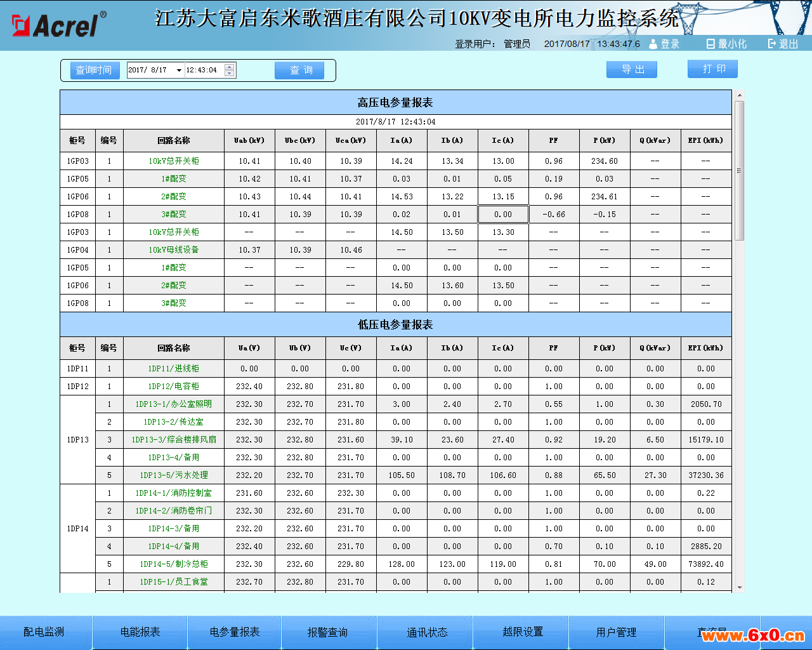This screenshot has width=812, height=650.
Task: Open the 电能报表 tab
Action: pos(140,632)
